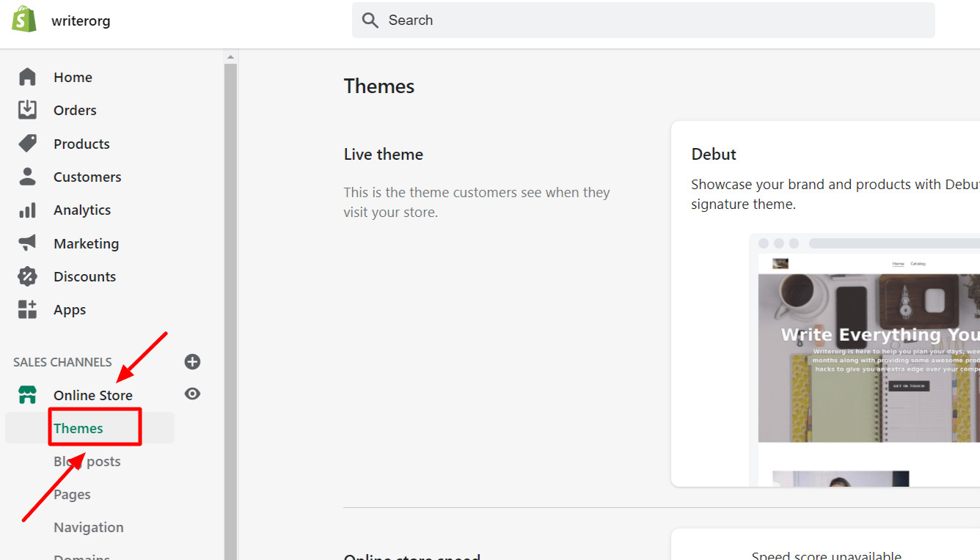Screen dimensions: 980x560
Task: Select the Orders icon in the sidebar
Action: 27,109
